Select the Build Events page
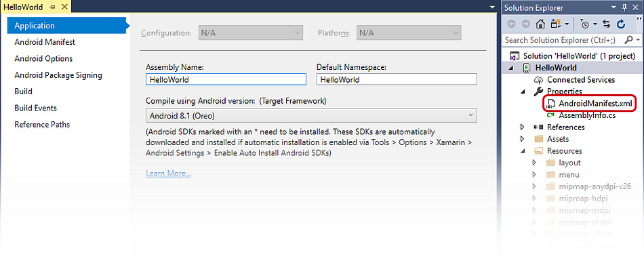This screenshot has width=644, height=263. tap(36, 108)
